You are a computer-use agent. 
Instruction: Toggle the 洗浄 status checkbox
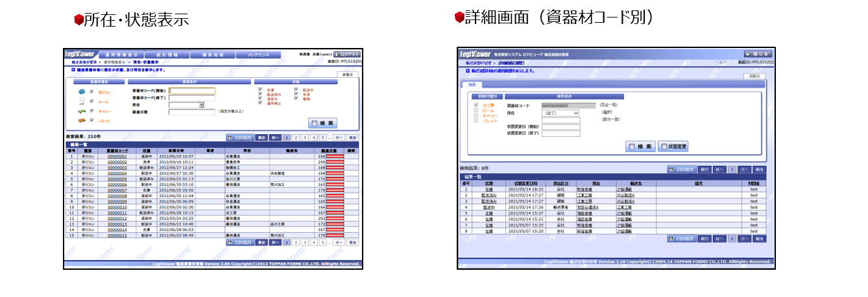coord(296,94)
